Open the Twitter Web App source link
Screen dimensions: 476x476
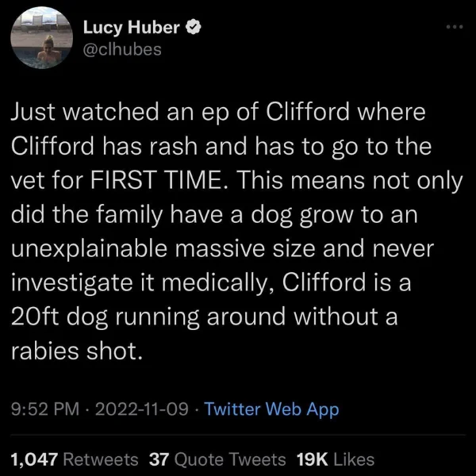point(271,409)
